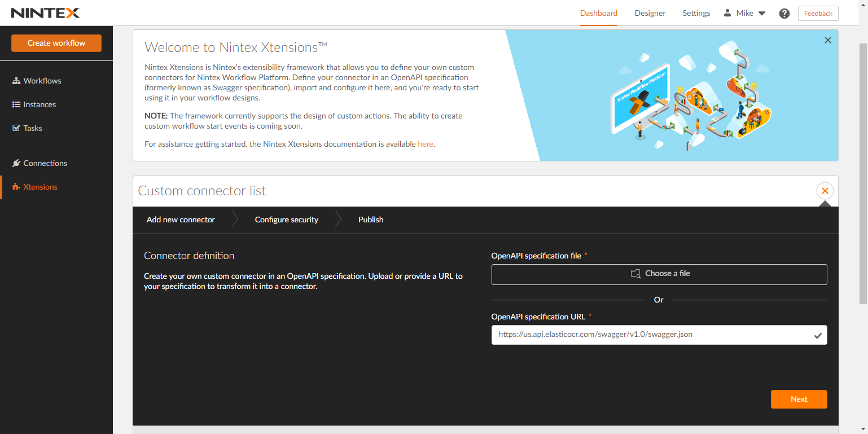Click the 'OpenAPI specification file' label
This screenshot has height=434, width=868.
click(x=536, y=256)
